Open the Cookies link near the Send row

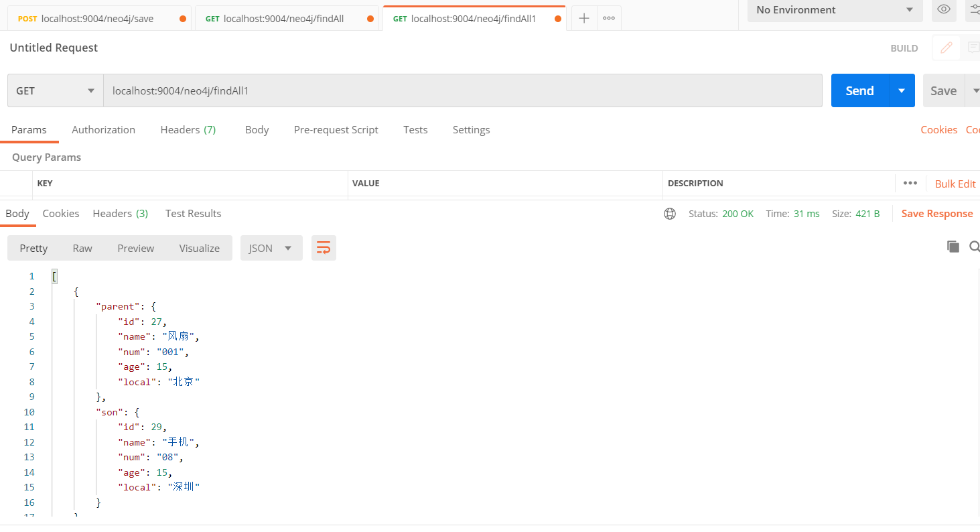(939, 130)
